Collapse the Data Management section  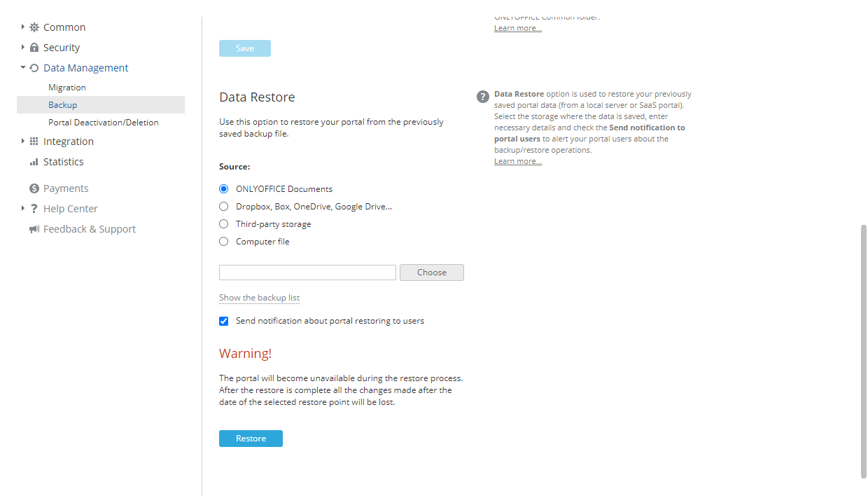click(22, 67)
